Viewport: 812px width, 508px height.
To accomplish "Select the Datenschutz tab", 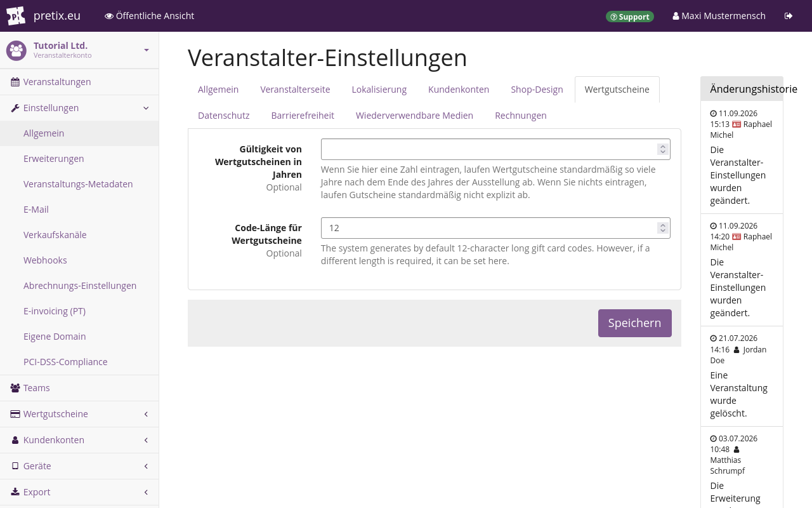I will coord(224,116).
